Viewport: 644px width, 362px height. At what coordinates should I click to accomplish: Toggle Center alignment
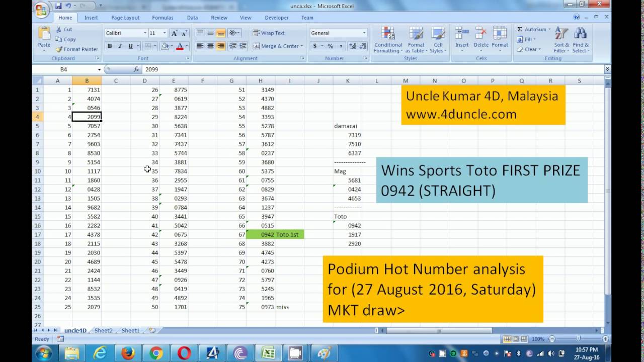210,46
